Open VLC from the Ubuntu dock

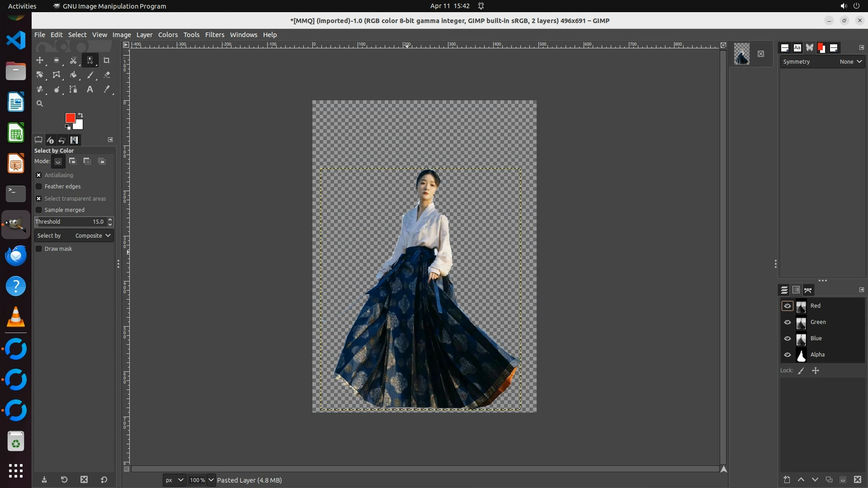[16, 317]
